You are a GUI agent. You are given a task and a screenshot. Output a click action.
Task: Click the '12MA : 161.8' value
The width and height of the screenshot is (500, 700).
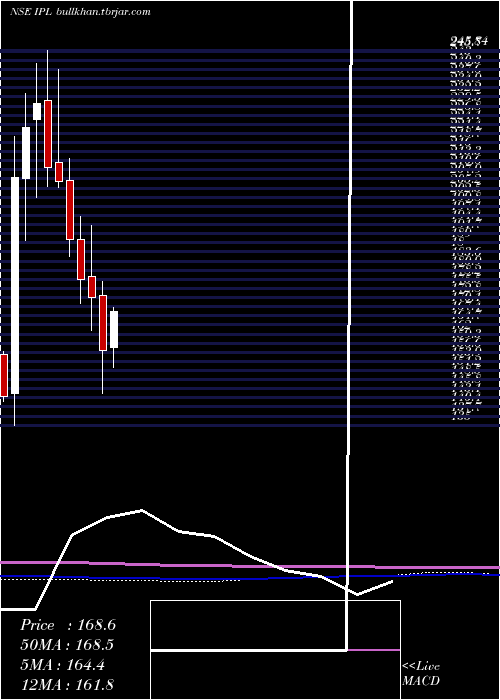(x=67, y=684)
